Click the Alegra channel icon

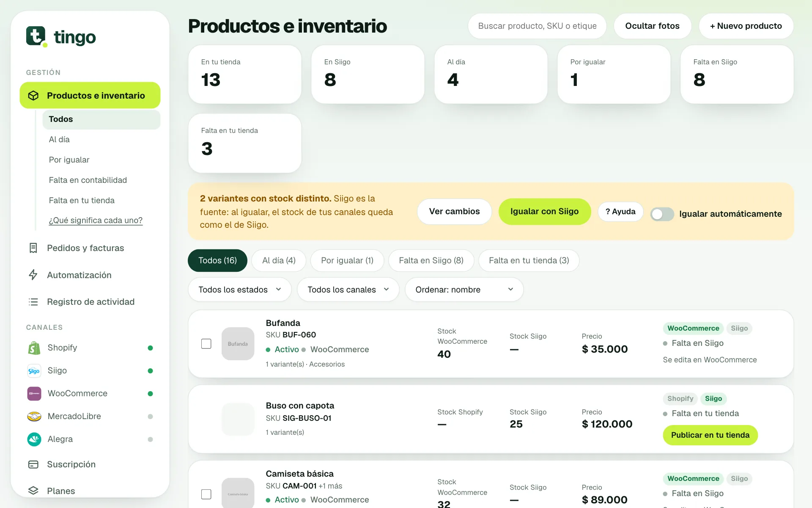[x=34, y=439]
